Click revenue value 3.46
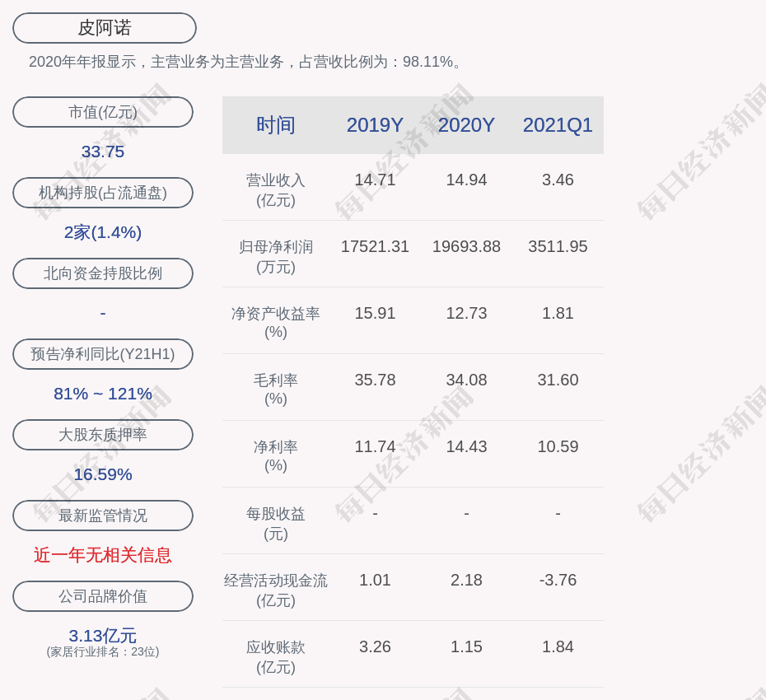 558,180
